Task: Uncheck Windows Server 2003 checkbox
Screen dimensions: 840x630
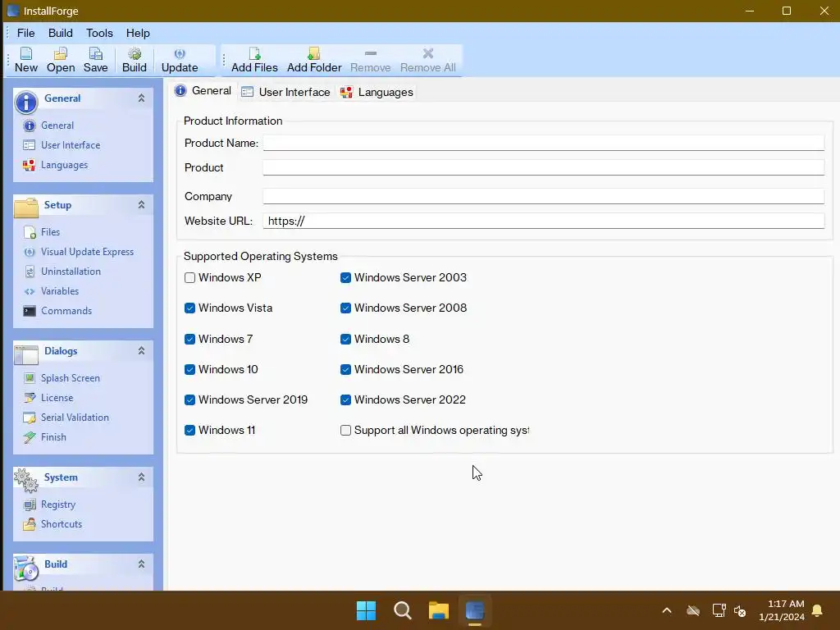Action: coord(345,278)
